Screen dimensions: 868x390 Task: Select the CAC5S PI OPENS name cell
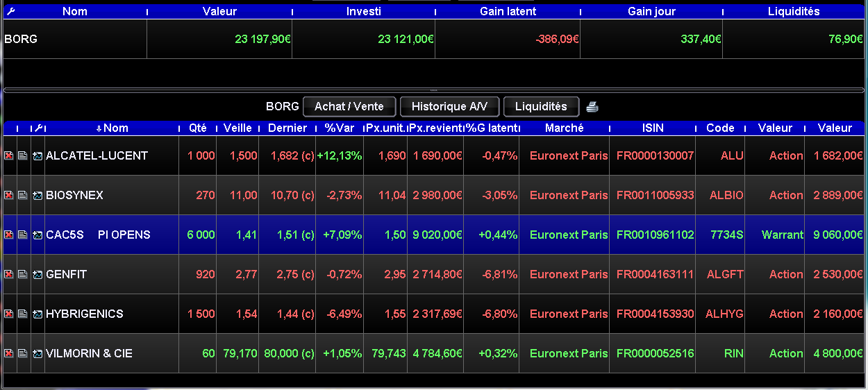(112, 235)
